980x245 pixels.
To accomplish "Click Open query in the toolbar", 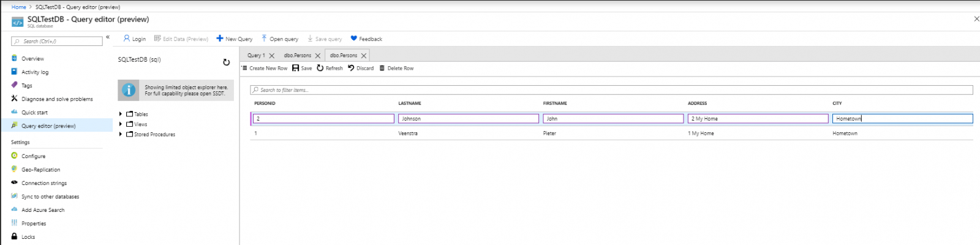I will click(280, 39).
